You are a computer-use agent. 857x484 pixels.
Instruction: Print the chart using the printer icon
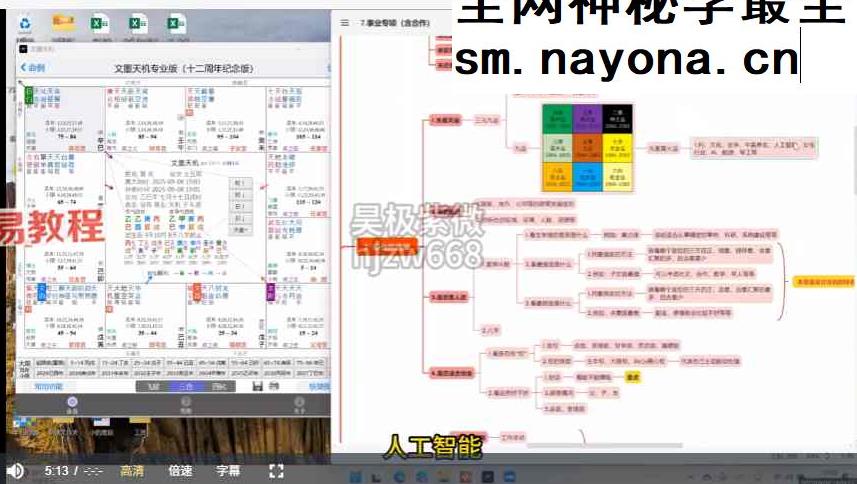275,386
